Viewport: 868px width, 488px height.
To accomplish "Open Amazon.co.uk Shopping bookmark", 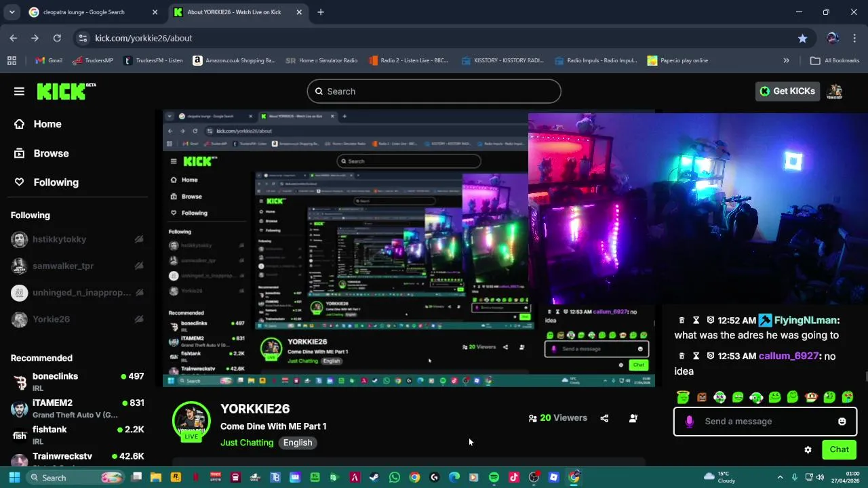I will pyautogui.click(x=234, y=60).
